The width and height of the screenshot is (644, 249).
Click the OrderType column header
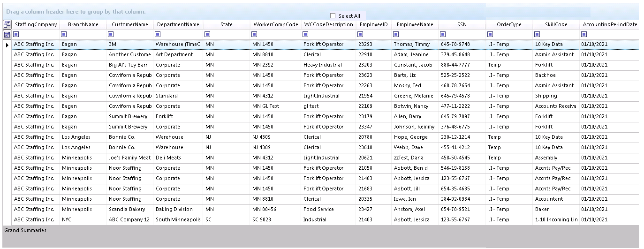coord(509,24)
